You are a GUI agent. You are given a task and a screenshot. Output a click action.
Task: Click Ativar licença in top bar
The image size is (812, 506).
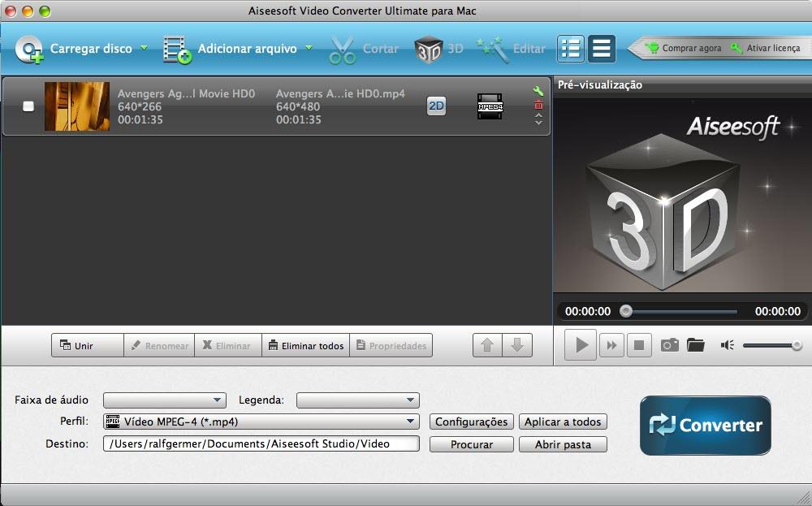pyautogui.click(x=773, y=48)
